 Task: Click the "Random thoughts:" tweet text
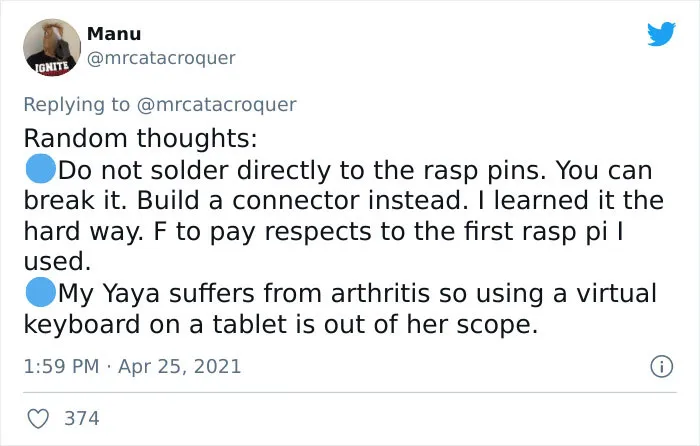pyautogui.click(x=141, y=138)
